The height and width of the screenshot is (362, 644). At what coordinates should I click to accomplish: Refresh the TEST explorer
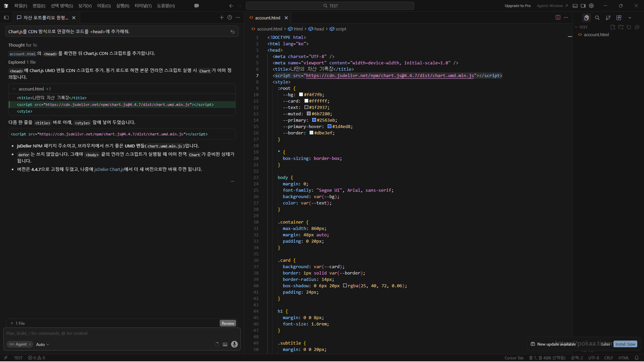pyautogui.click(x=629, y=27)
